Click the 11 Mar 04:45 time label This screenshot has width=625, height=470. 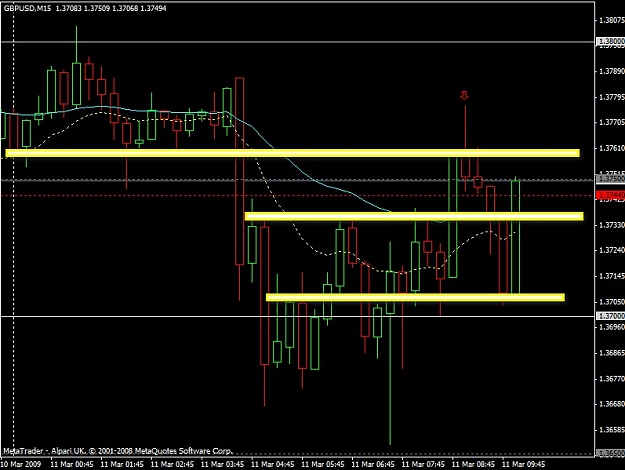(273, 464)
